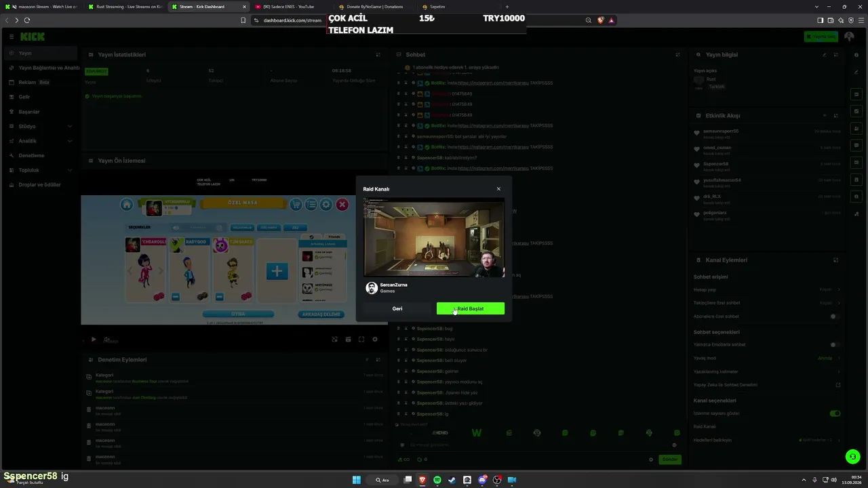Open Yasaklanmış kelimeler setting

click(767, 371)
